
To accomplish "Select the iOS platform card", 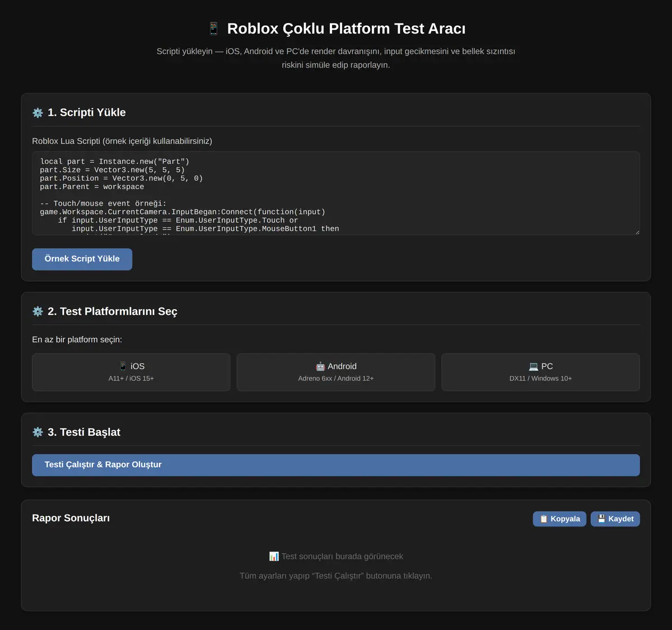I will pos(131,372).
